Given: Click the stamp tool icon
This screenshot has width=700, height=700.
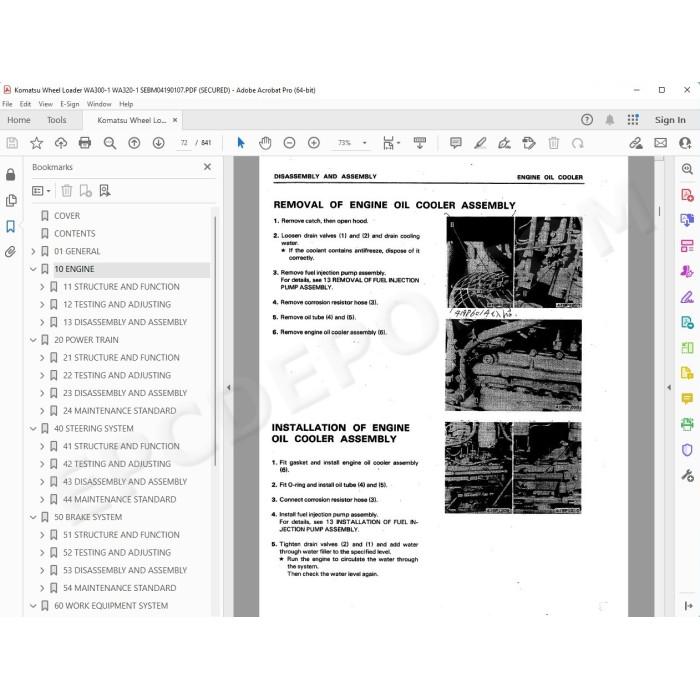Looking at the screenshot, I should (529, 143).
